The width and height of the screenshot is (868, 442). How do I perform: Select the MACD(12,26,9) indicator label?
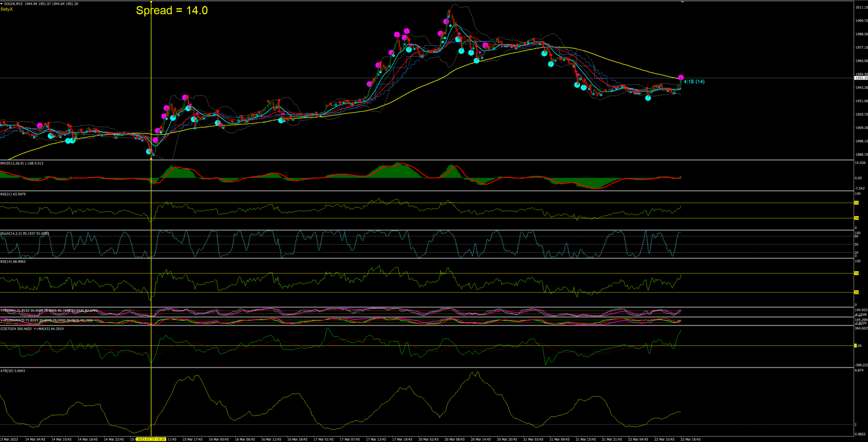[x=22, y=163]
